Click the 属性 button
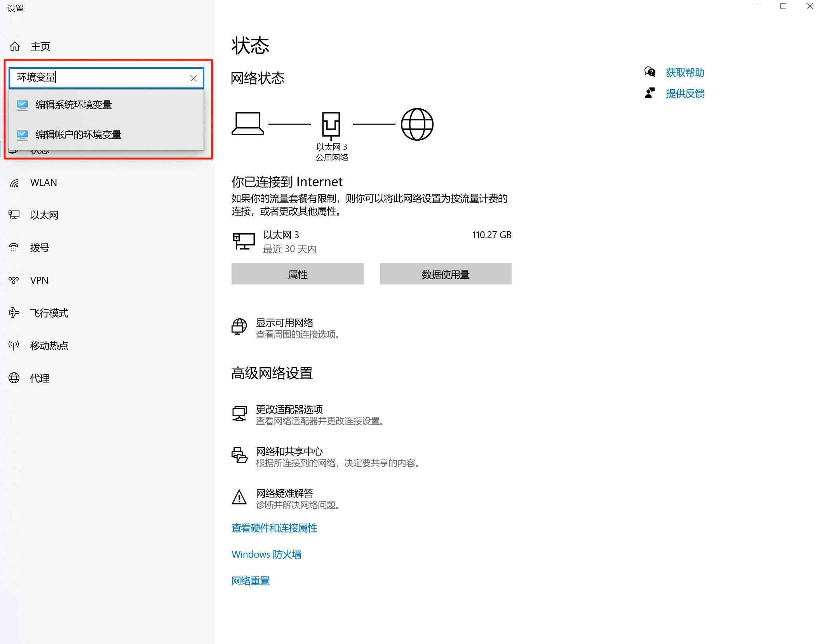The height and width of the screenshot is (644, 817). coord(297,274)
